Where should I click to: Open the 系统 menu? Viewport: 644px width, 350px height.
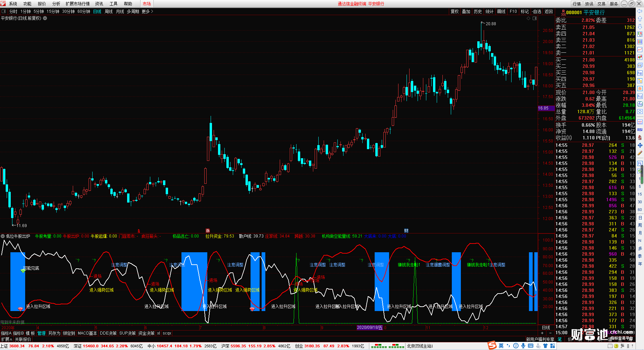pyautogui.click(x=13, y=4)
